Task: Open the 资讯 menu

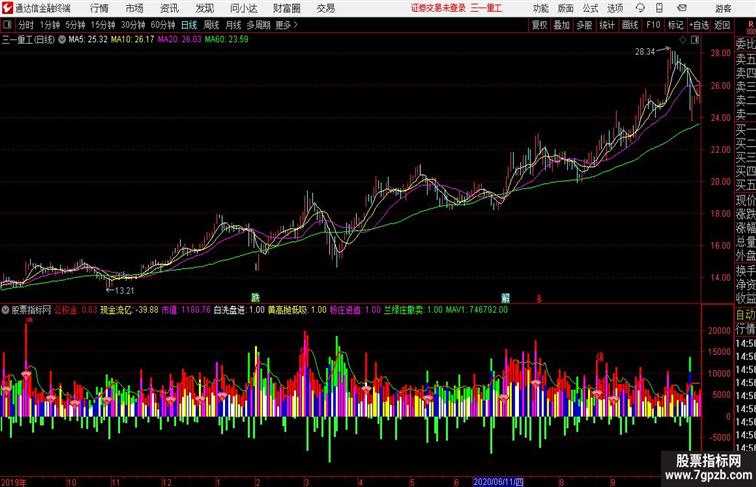Action: click(x=169, y=8)
